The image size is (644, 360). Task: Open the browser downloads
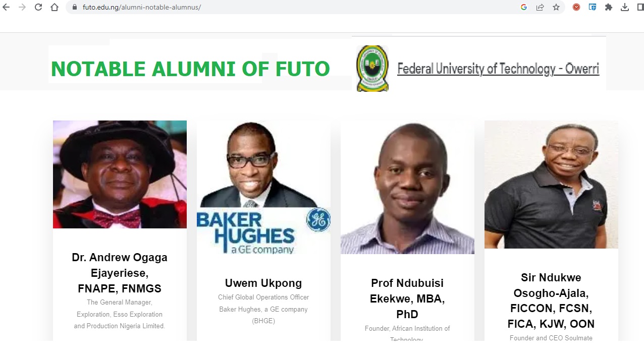[625, 8]
